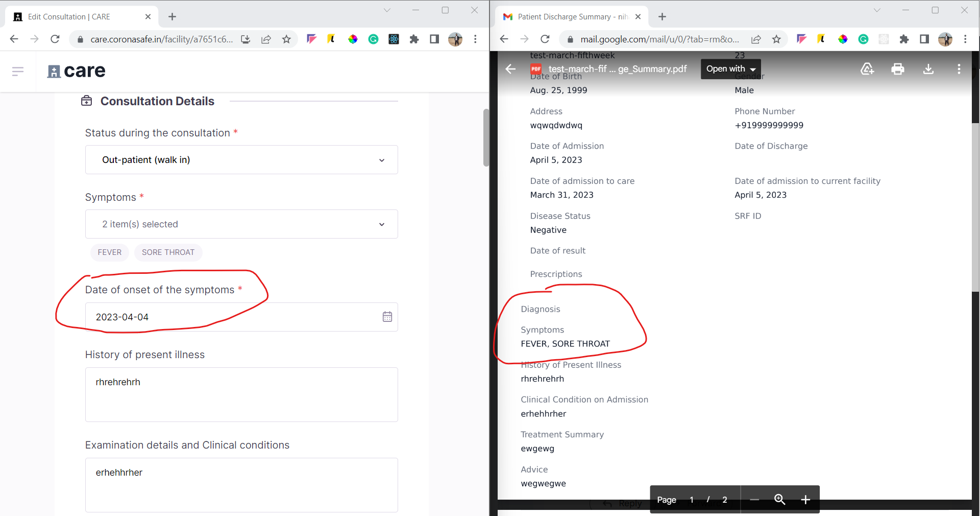Viewport: 980px width, 516px height.
Task: Switch to the Edit Consultation CARE tab
Action: pos(71,16)
